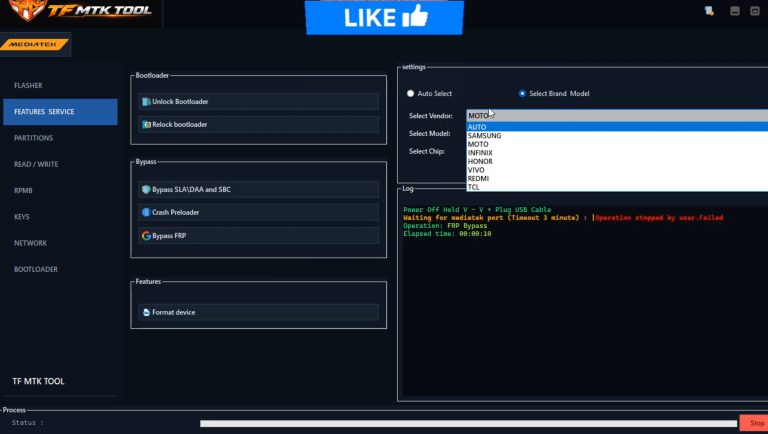Switch to RPMB section
768x434 pixels.
(x=23, y=191)
